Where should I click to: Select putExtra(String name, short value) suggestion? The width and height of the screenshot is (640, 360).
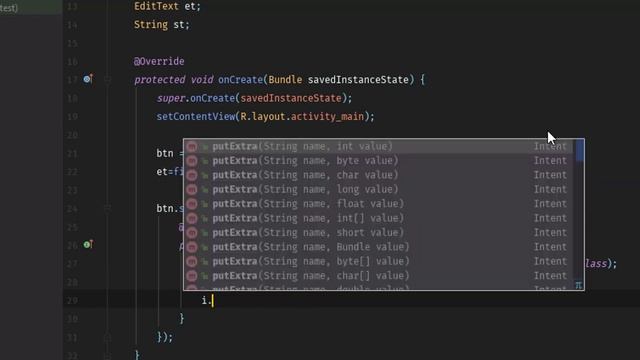pos(378,233)
